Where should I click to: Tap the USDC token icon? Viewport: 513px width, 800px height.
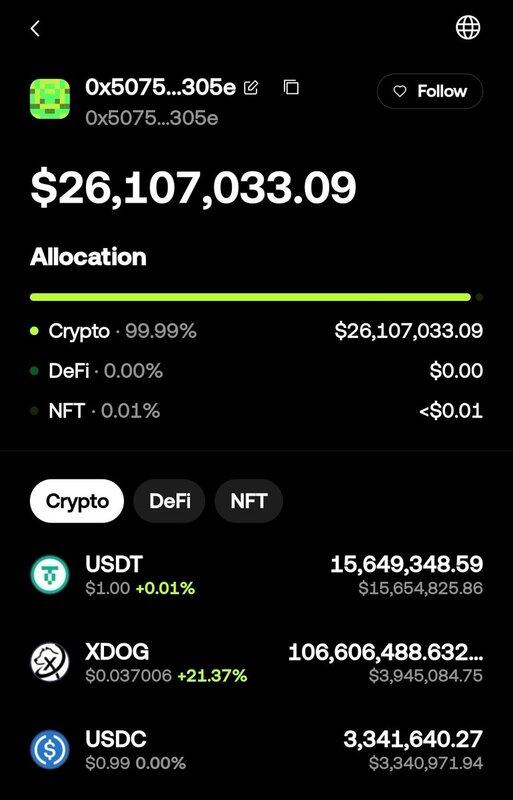[50, 749]
